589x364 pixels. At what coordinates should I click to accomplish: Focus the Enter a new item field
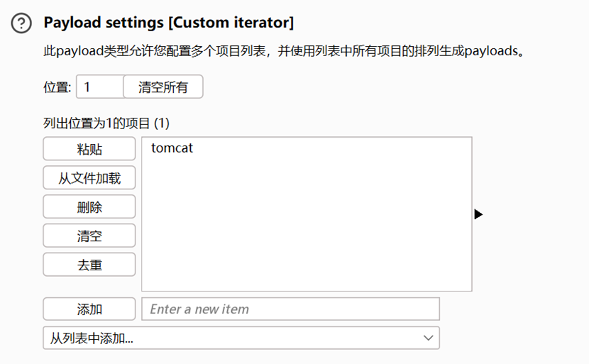pyautogui.click(x=291, y=309)
